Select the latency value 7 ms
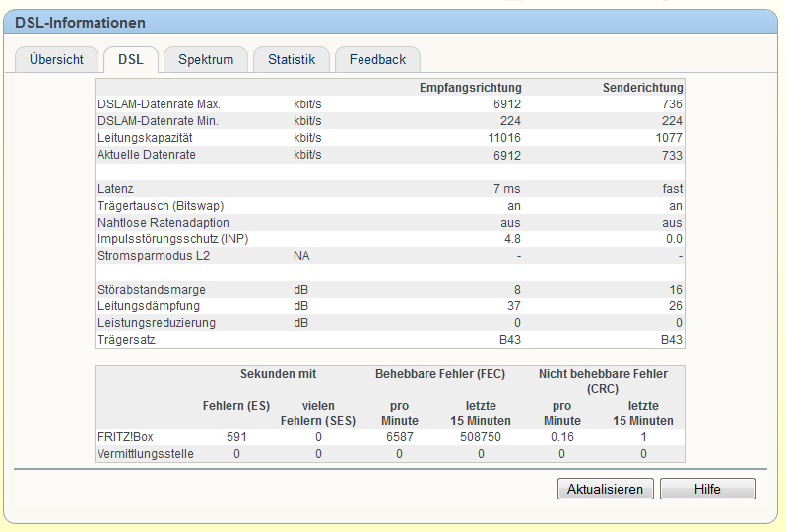This screenshot has width=786, height=532. [x=507, y=189]
